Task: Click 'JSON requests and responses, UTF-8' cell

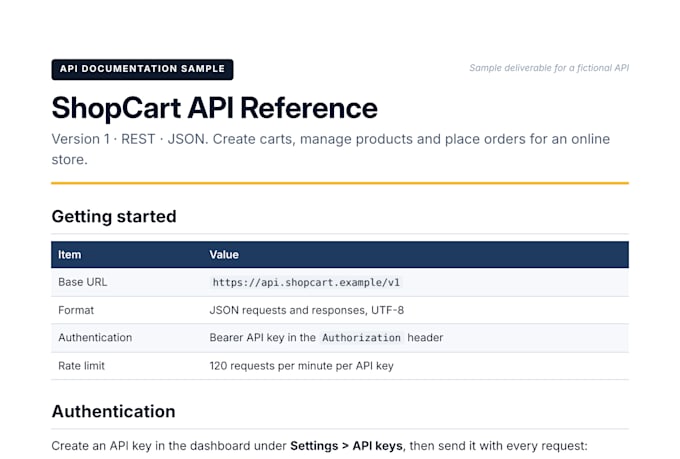Action: point(307,310)
